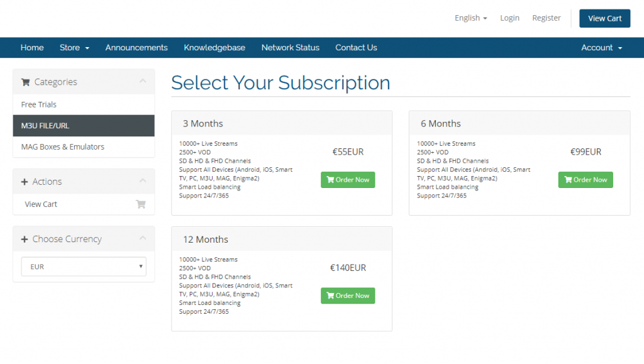
Task: Select the Free Trials category
Action: (84, 104)
